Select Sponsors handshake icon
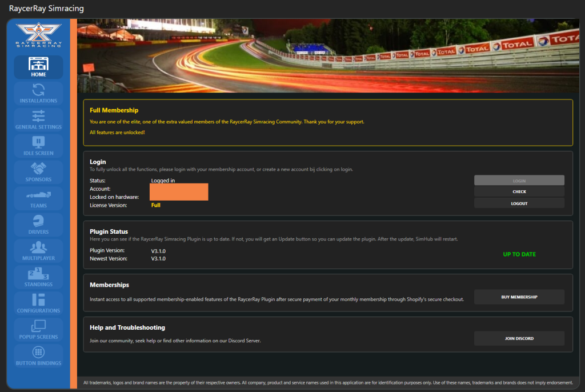The width and height of the screenshot is (585, 392). [38, 169]
